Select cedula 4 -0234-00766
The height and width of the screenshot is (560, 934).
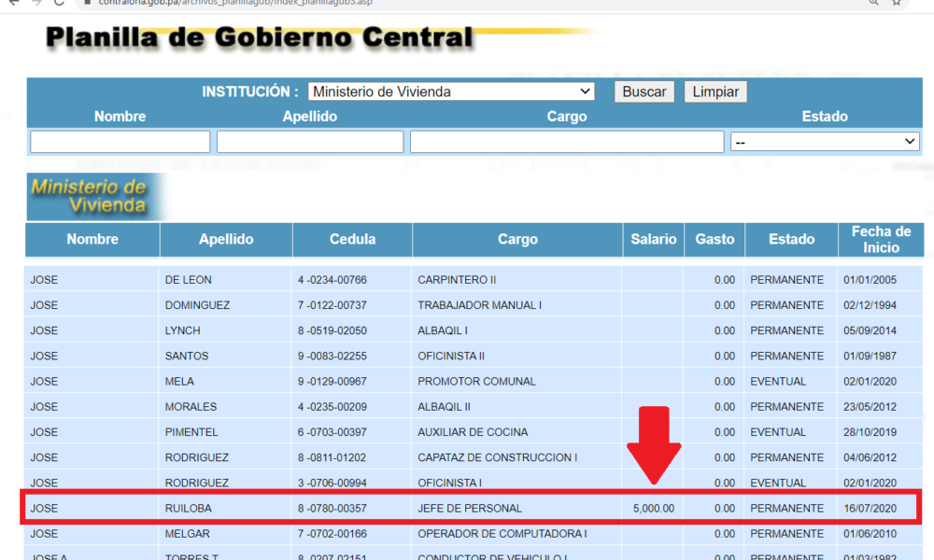pos(333,280)
